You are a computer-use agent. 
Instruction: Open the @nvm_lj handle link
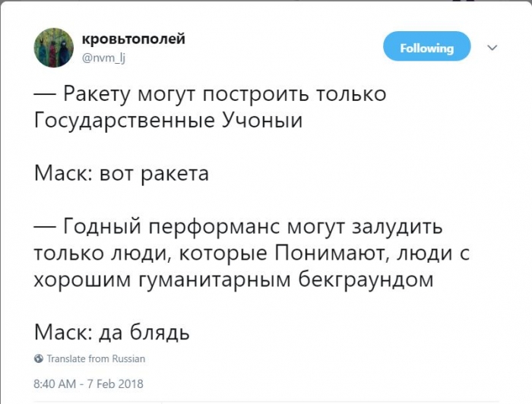(104, 58)
